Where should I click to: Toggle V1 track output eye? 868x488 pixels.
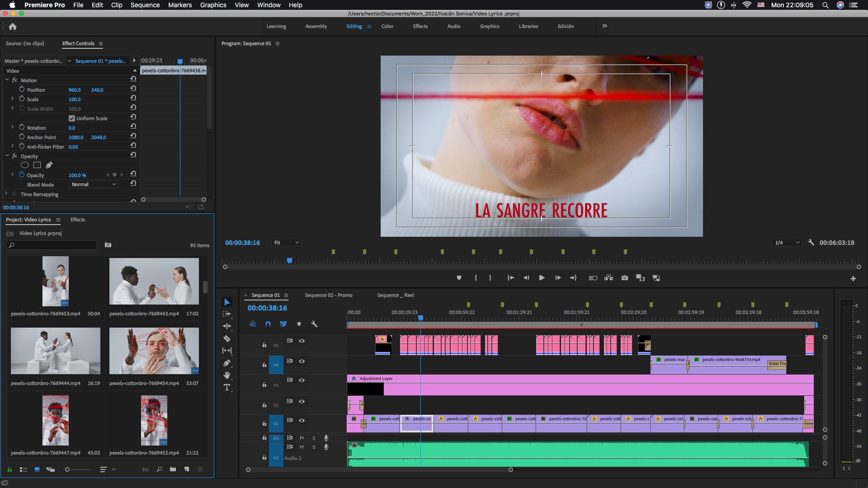pyautogui.click(x=302, y=421)
